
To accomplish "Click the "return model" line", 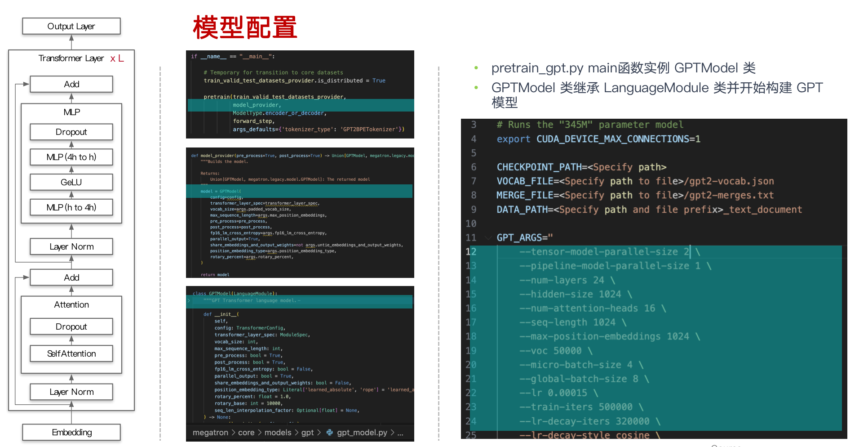I will tap(215, 275).
